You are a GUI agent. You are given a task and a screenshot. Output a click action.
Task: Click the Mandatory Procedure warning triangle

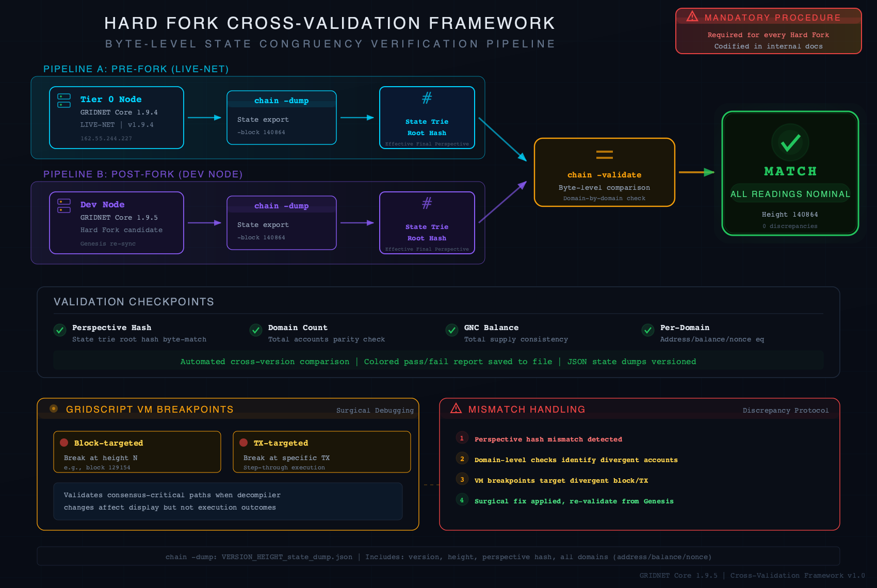(x=692, y=17)
